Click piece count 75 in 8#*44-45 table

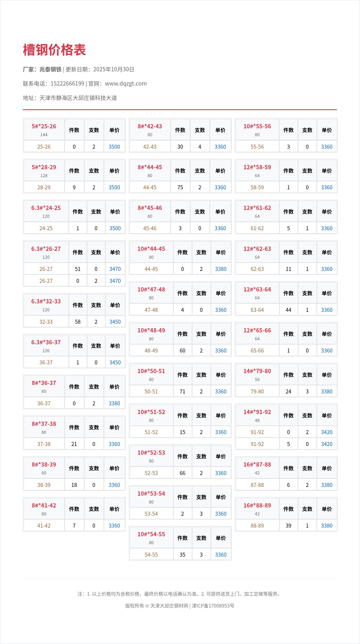point(180,187)
